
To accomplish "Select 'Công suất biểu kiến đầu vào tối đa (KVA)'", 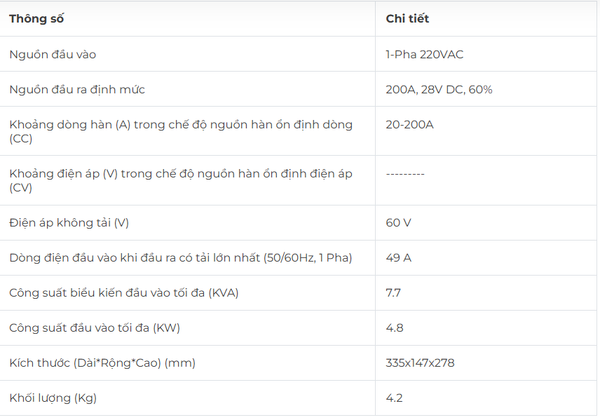I will (124, 293).
